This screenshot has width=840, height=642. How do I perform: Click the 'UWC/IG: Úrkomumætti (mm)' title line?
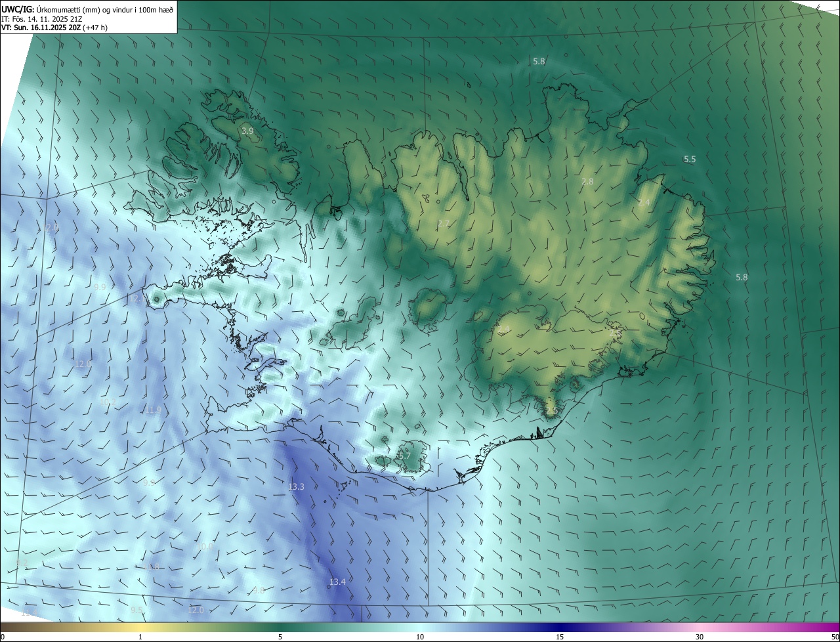click(x=87, y=9)
